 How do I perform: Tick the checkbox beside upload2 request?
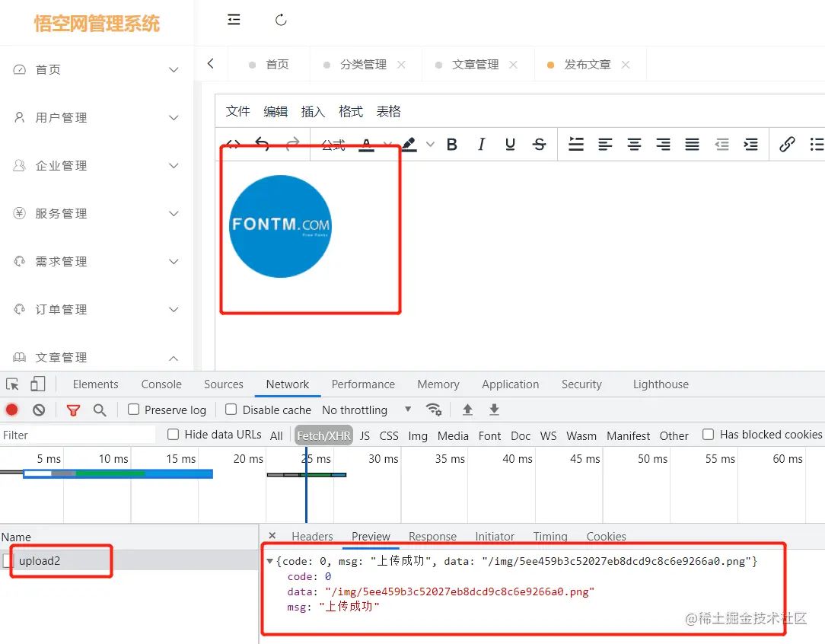8,561
